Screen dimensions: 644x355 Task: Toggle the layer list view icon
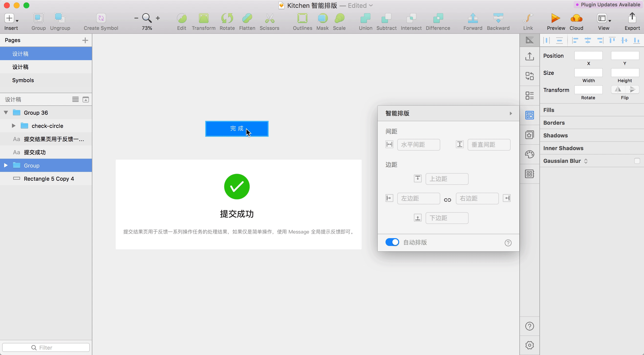[x=75, y=100]
